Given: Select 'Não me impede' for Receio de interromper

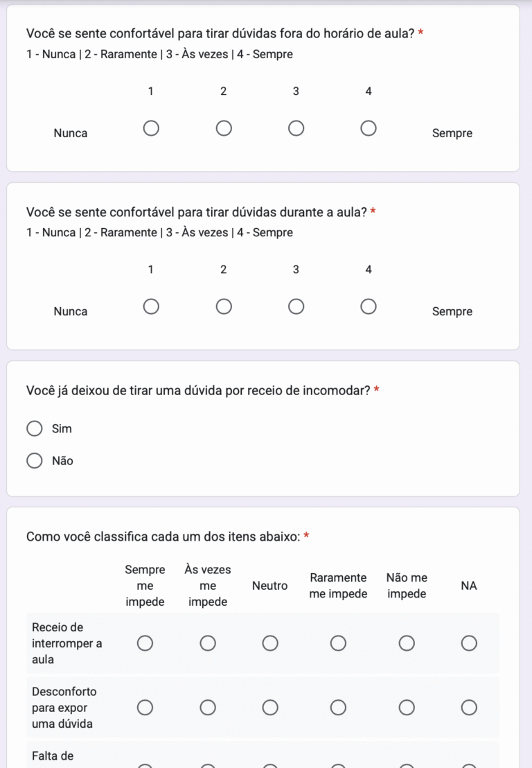Looking at the screenshot, I should (407, 644).
